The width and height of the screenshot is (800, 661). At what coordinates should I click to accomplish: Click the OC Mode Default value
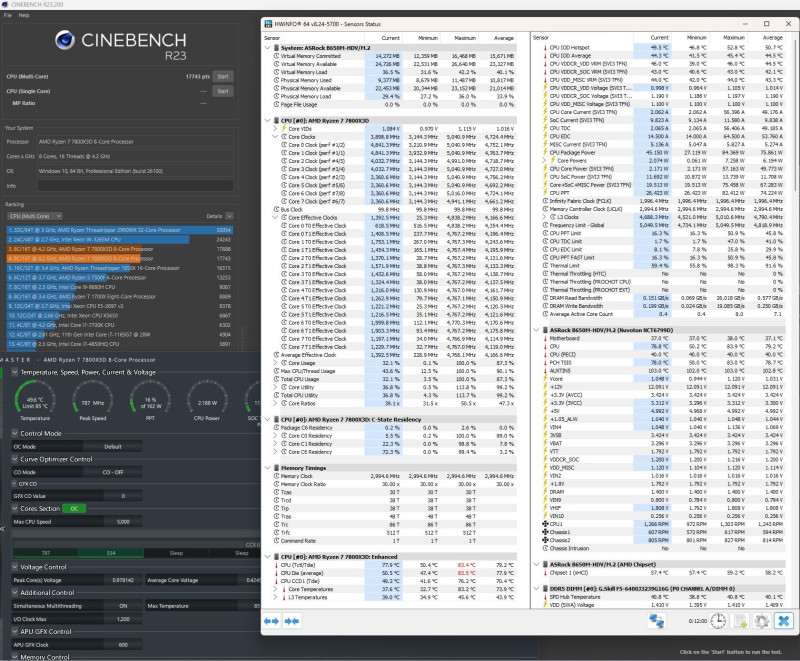click(x=113, y=447)
